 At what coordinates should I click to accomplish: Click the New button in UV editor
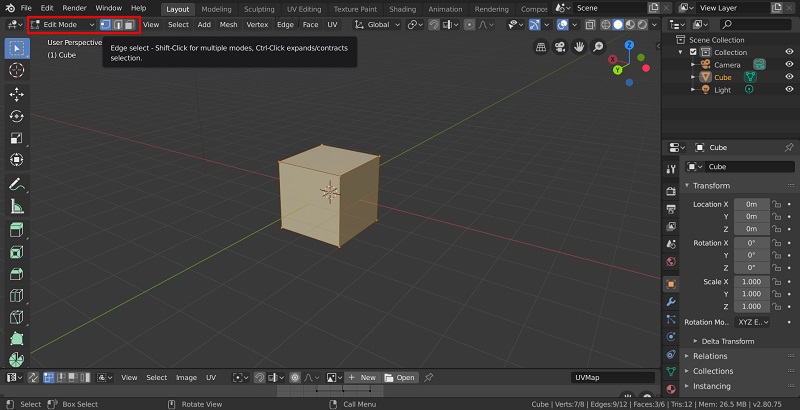(364, 377)
